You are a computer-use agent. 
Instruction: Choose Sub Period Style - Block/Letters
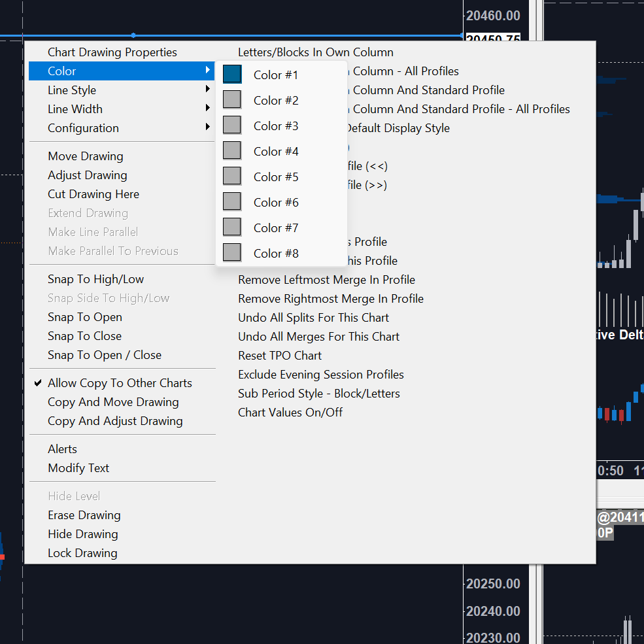click(318, 394)
